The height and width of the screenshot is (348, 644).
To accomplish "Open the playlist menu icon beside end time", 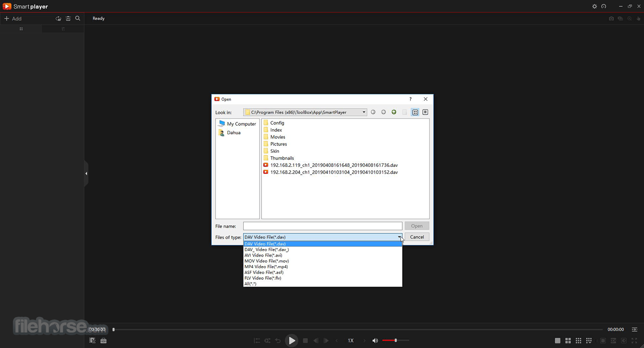I will tap(635, 330).
